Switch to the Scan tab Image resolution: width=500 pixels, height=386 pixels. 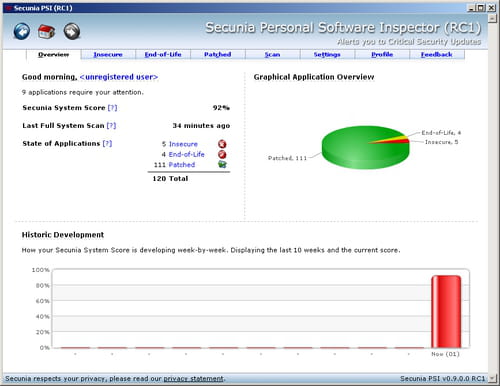(x=272, y=54)
